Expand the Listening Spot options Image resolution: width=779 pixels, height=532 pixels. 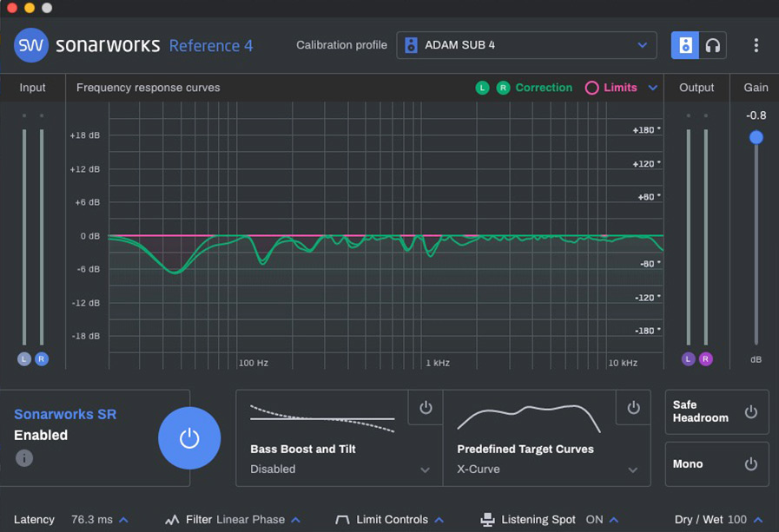point(614,520)
